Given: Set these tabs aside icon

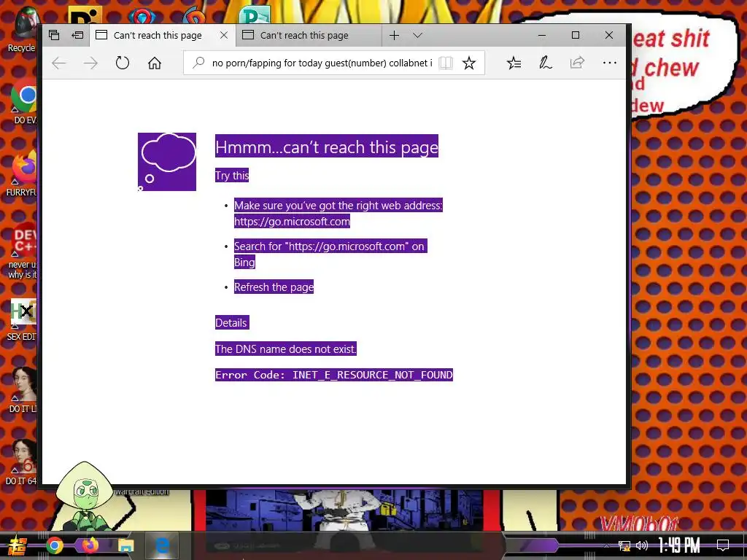Looking at the screenshot, I should [x=77, y=35].
